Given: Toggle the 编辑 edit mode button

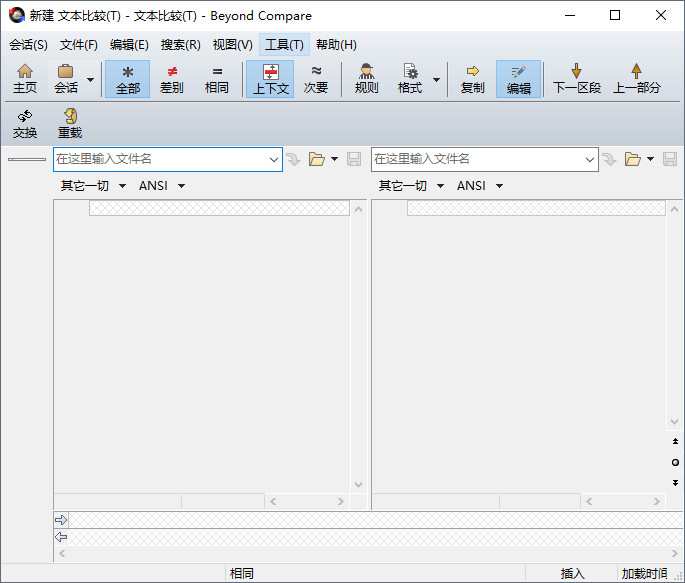Looking at the screenshot, I should click(519, 79).
